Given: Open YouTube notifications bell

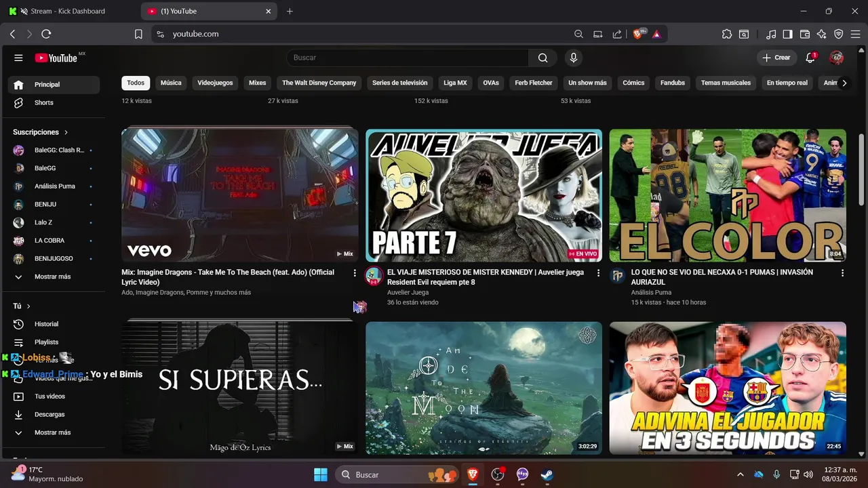Looking at the screenshot, I should coord(810,58).
